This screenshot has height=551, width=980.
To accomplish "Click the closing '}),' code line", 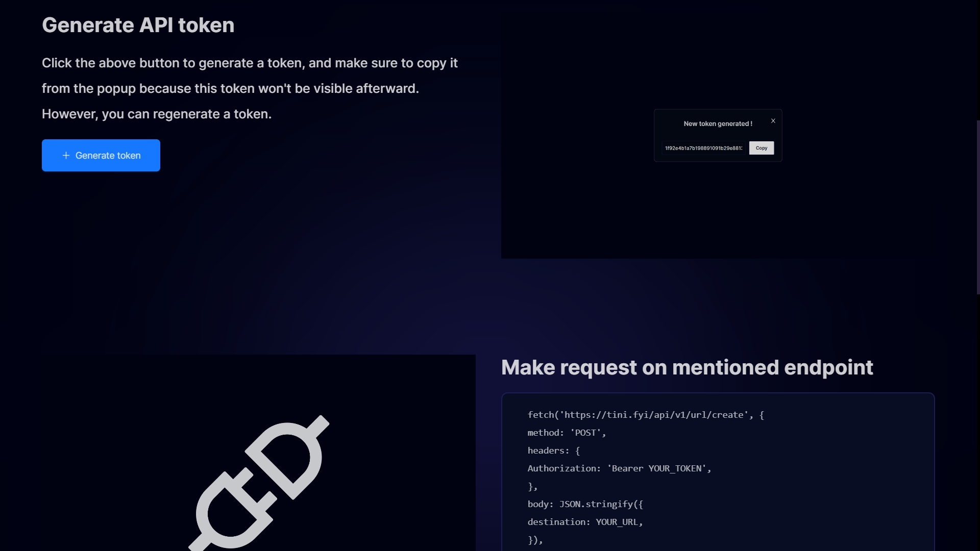I will (535, 540).
